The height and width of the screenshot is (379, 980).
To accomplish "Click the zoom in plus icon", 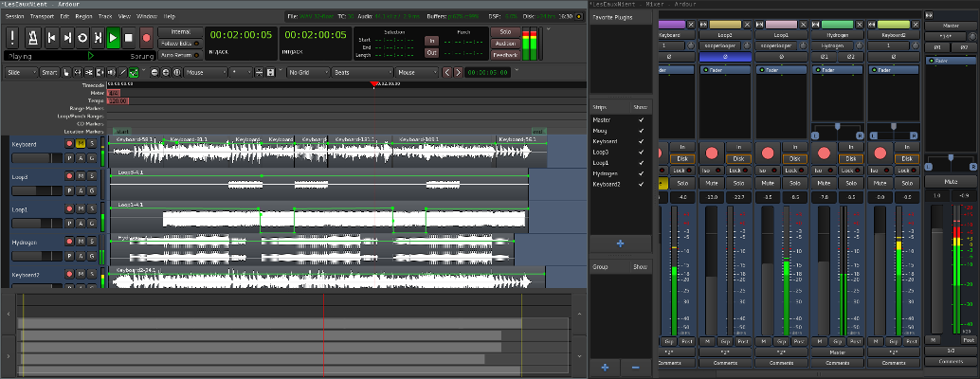I will 166,72.
